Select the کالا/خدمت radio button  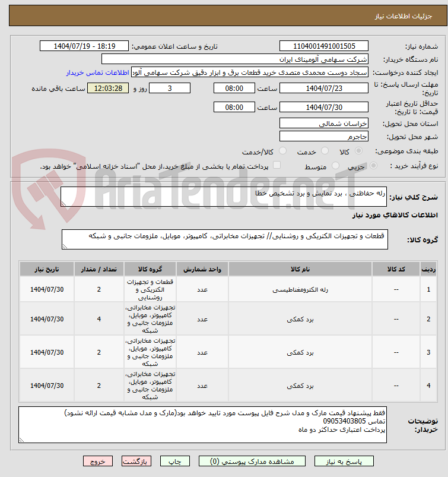tap(282, 150)
